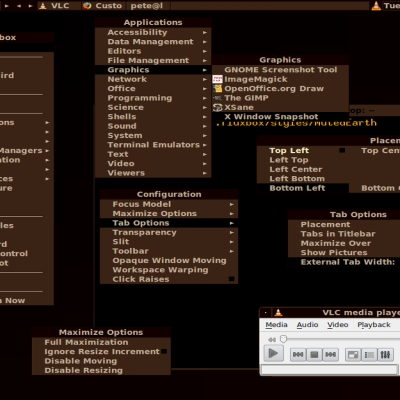Select Maximize Over in Tab Options
This screenshot has height=400, width=400.
(344, 243)
